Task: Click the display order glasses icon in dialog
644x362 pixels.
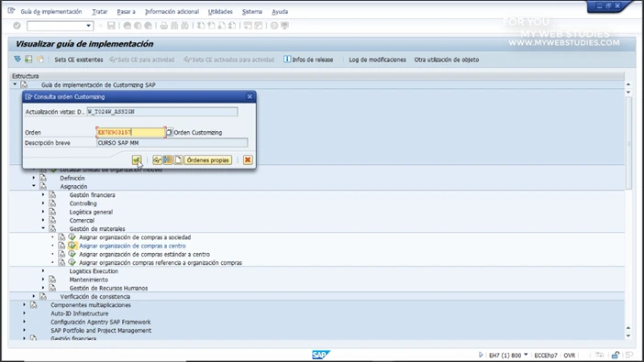Action: [157, 159]
